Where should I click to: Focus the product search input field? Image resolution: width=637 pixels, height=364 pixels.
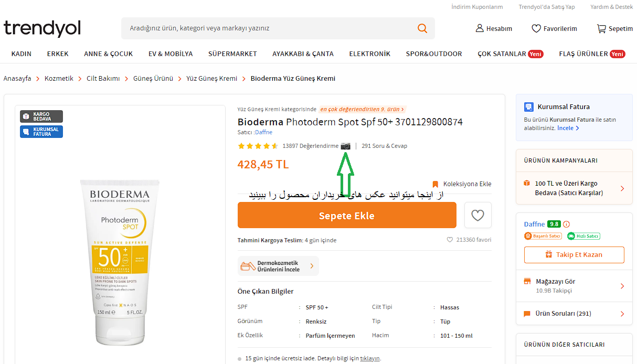pos(268,28)
